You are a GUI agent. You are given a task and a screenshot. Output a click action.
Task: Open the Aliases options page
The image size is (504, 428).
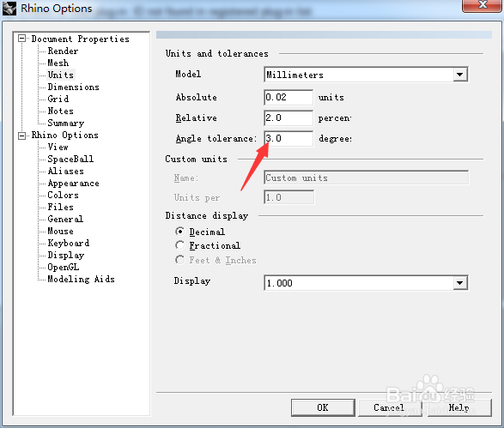[x=66, y=172]
